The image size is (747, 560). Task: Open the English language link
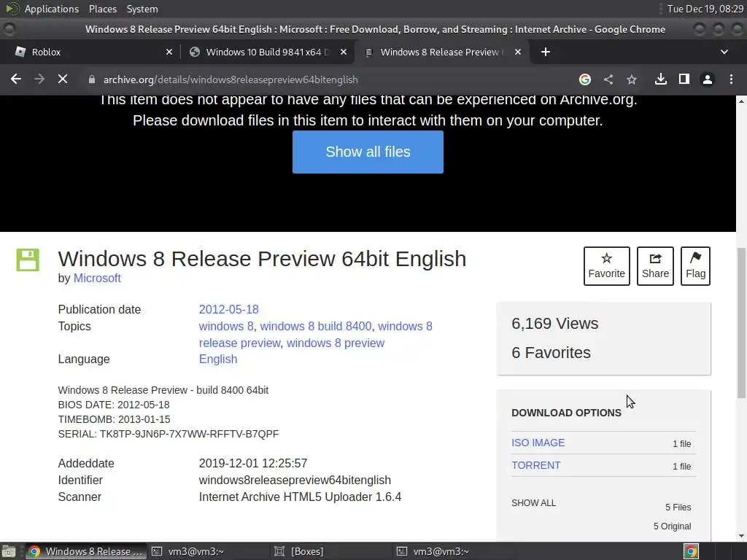click(217, 359)
